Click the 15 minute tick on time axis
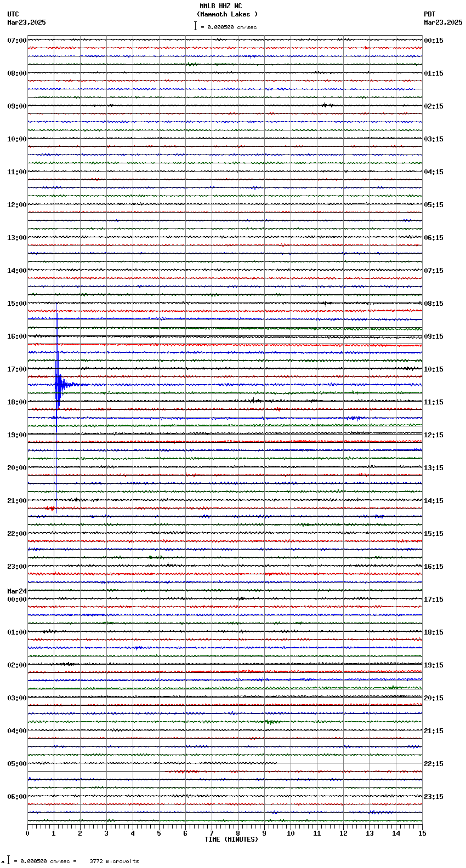Screen dimensions: 466x868 coord(422,833)
